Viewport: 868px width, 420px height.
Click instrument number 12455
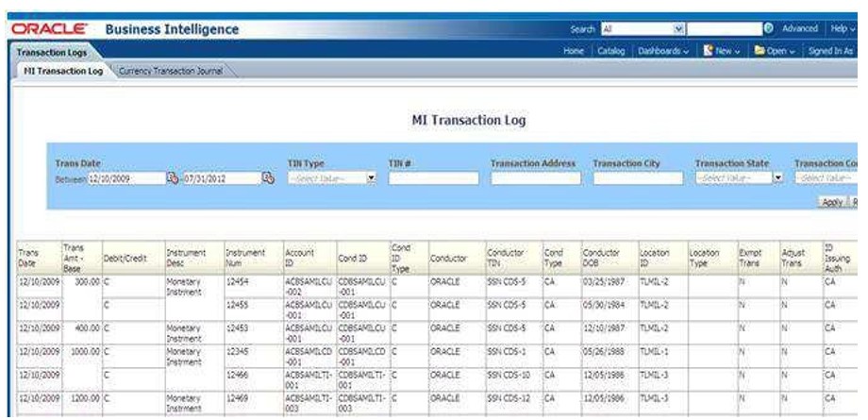(237, 305)
